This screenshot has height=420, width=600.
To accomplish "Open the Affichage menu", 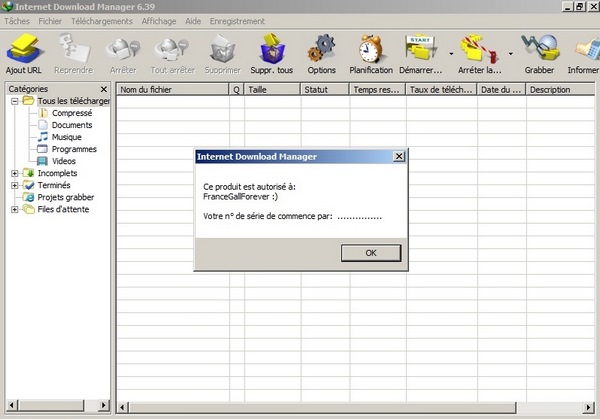I will point(159,21).
